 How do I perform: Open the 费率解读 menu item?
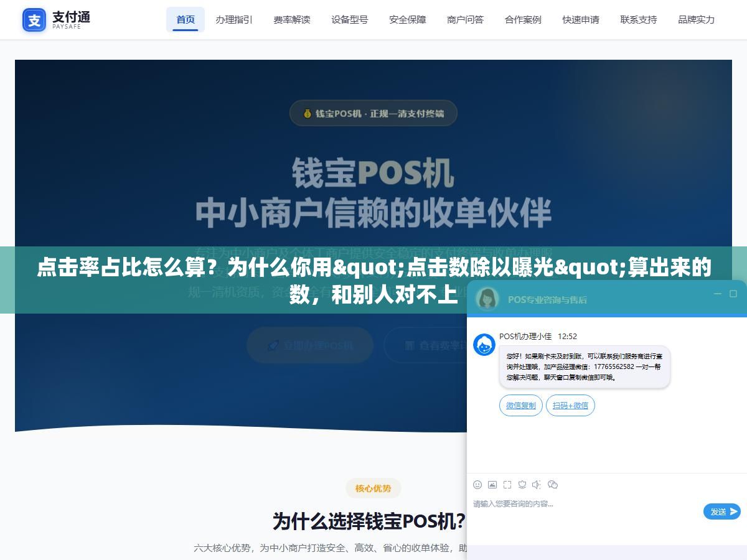point(292,20)
